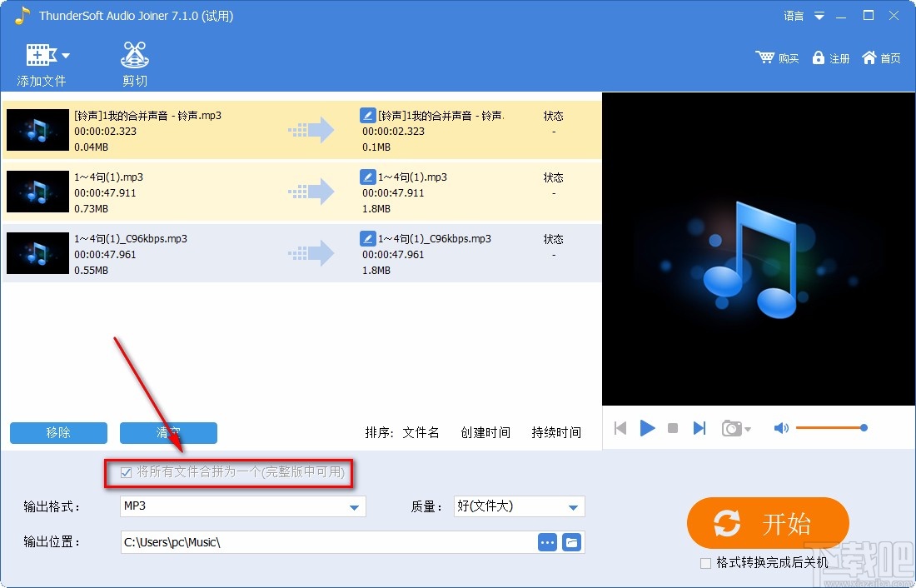Mute the audio volume speaker icon
The image size is (916, 588).
pyautogui.click(x=781, y=427)
